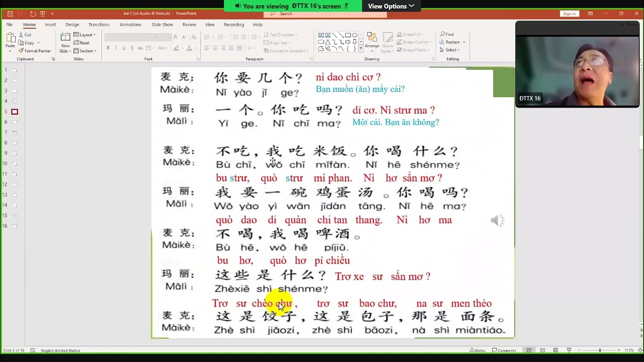Click the Notes button in status bar
This screenshot has height=362, width=644.
pos(477,350)
